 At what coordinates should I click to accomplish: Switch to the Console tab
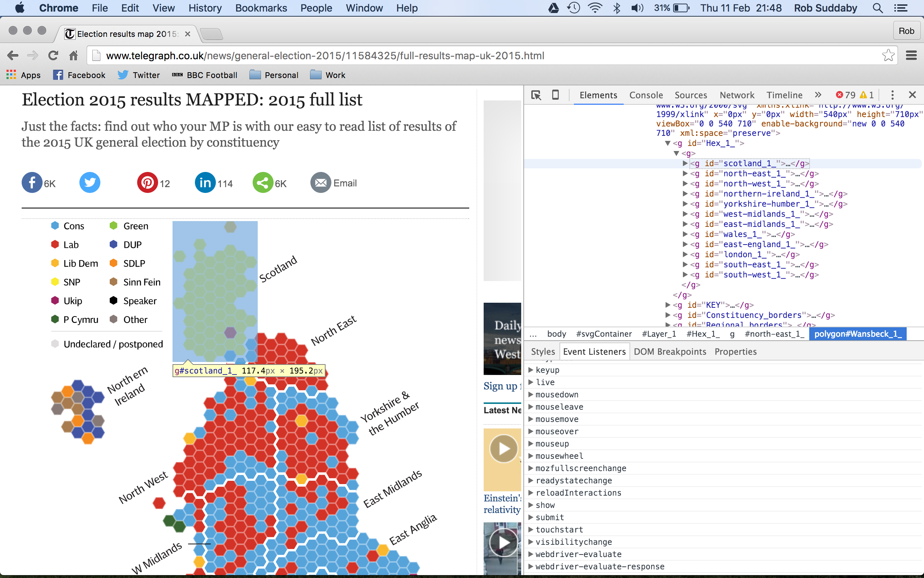[x=646, y=95]
